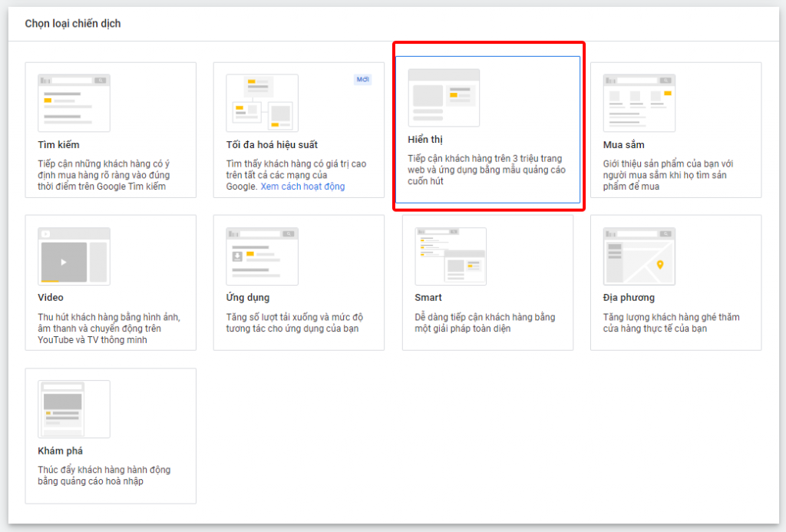Select the Địa phương campaign card
The image size is (786, 532).
click(675, 283)
